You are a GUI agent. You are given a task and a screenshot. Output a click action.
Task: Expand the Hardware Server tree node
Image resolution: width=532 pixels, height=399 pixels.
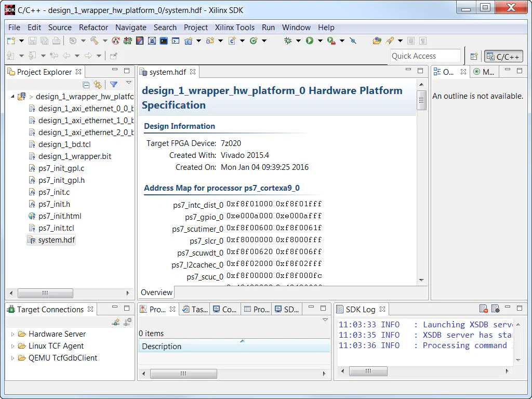(11, 334)
